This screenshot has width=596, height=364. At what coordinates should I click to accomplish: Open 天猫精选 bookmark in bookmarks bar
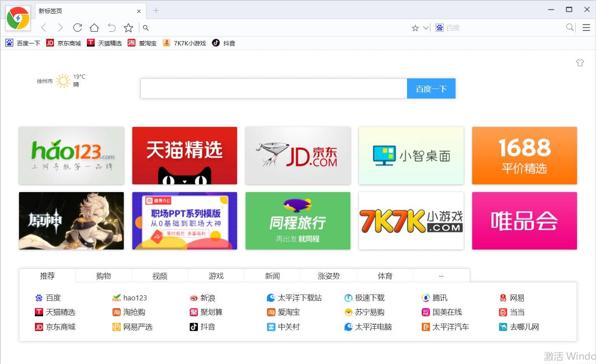coord(104,43)
